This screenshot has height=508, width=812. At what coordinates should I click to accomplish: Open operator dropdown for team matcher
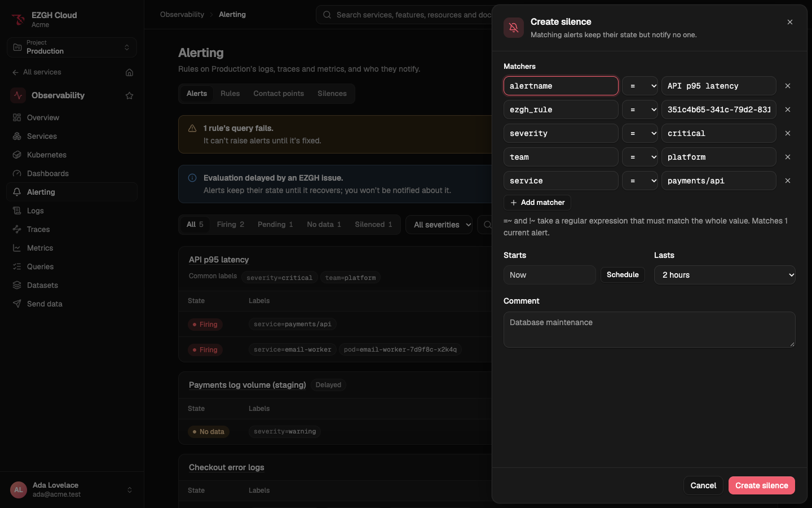(x=640, y=157)
